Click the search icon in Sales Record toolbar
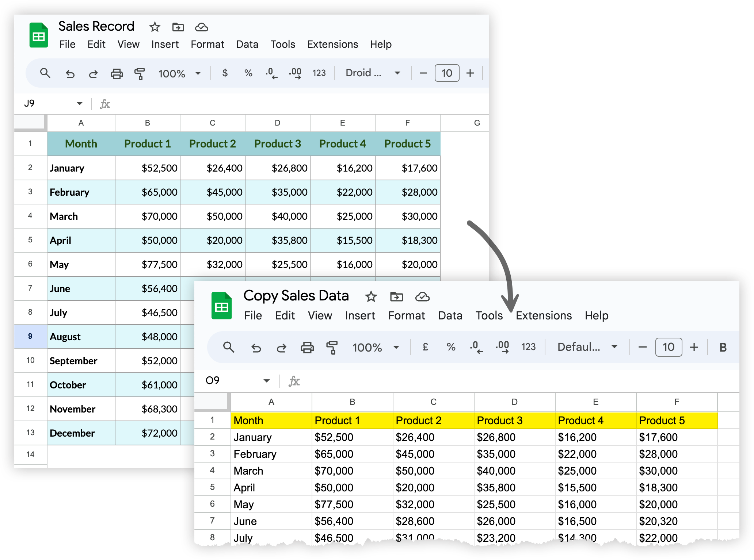The image size is (754, 560). tap(46, 73)
